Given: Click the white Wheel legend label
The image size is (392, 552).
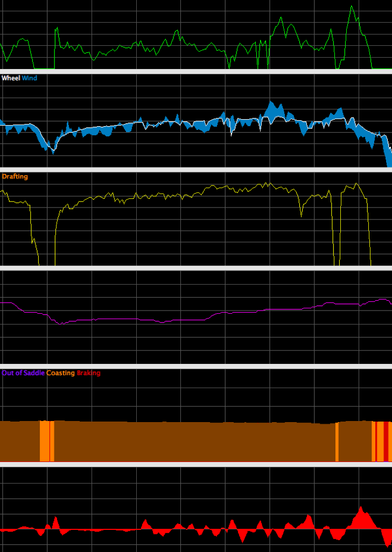Looking at the screenshot, I should pos(11,78).
